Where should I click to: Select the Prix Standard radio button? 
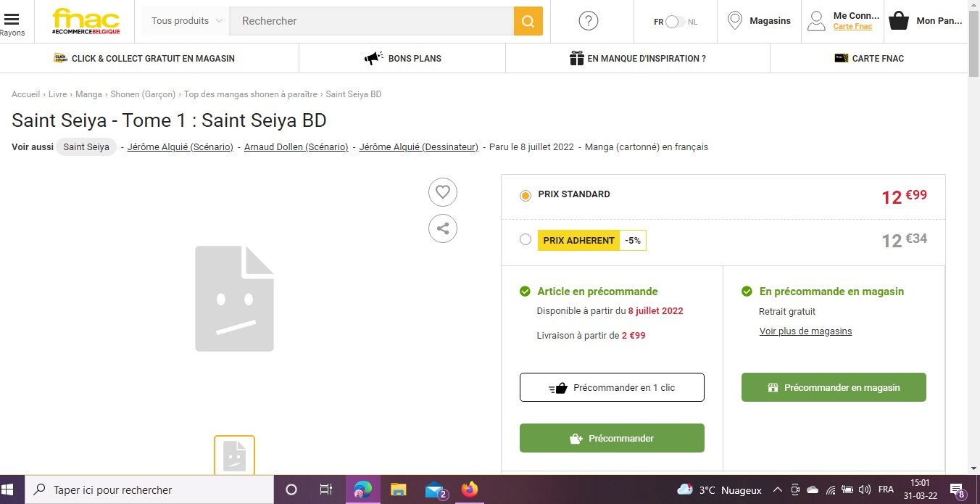coord(526,196)
